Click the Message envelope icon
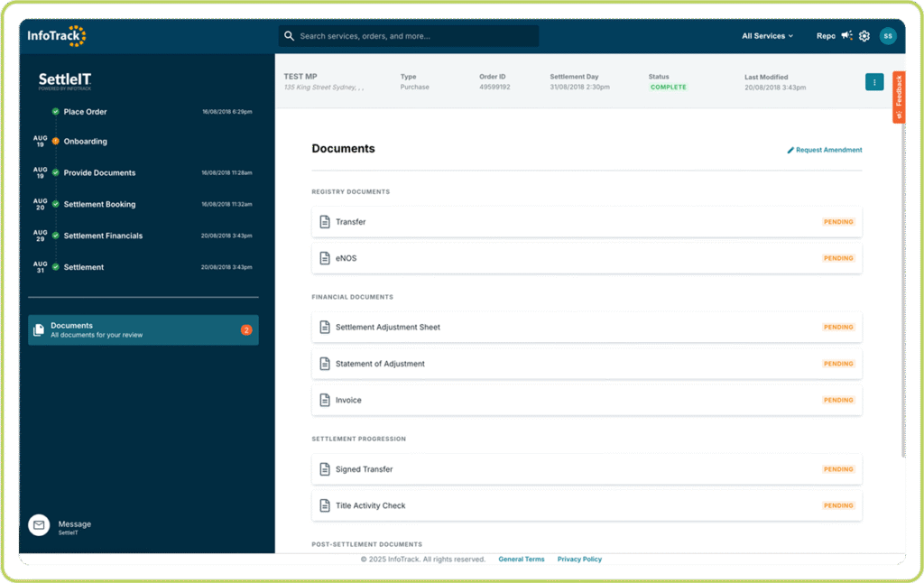This screenshot has height=583, width=924. tap(39, 524)
